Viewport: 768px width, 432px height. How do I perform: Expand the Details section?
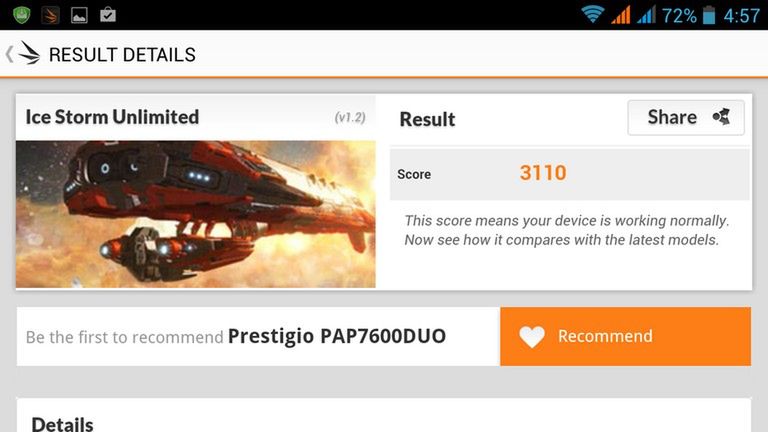(x=62, y=423)
